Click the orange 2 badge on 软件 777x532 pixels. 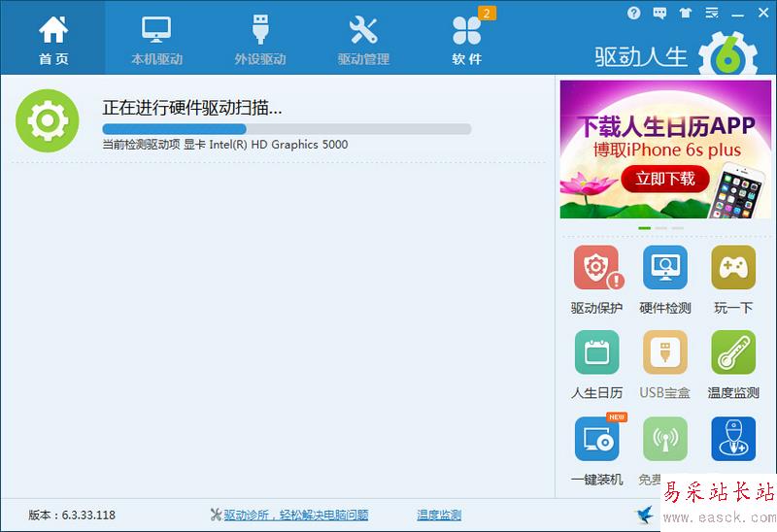click(x=487, y=14)
